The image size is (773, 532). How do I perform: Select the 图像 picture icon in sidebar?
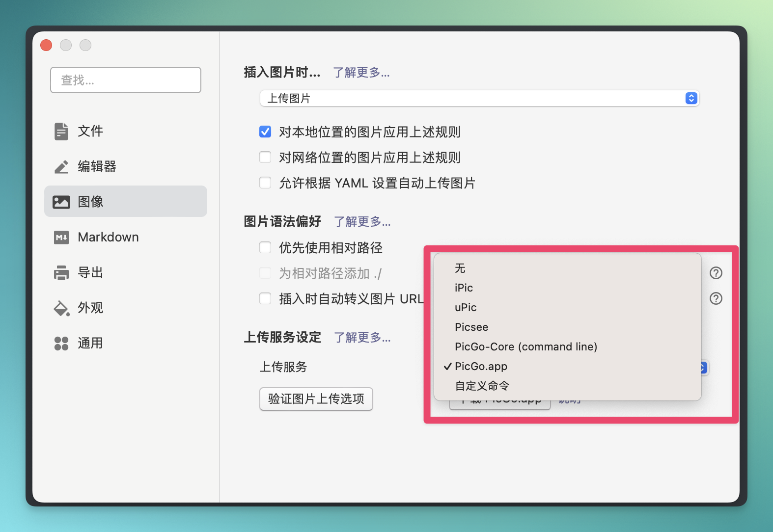[61, 202]
